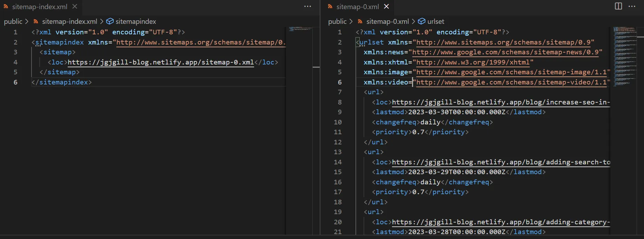Image resolution: width=644 pixels, height=239 pixels.
Task: Select 'public' in left editor breadcrumb
Action: (x=13, y=21)
